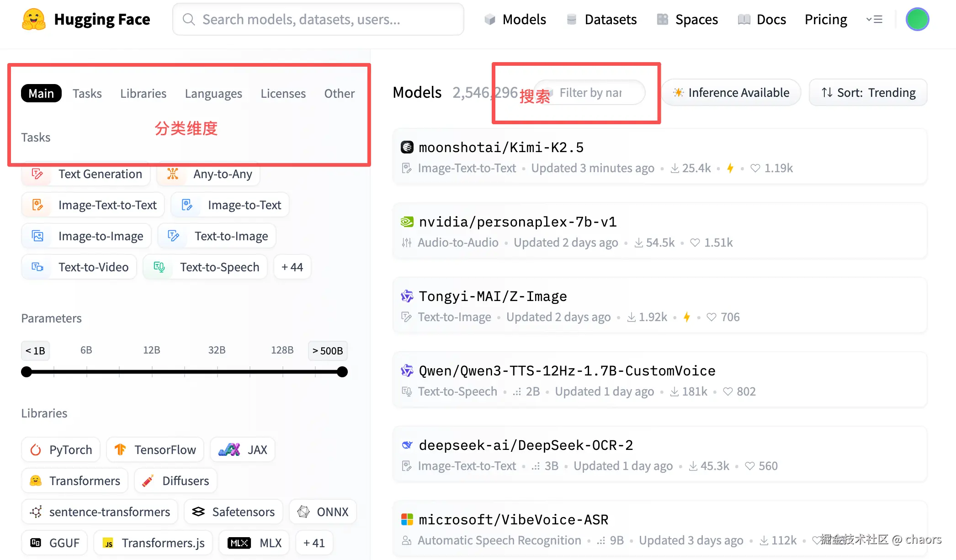Select the PyTorch library icon filter
This screenshot has width=956, height=560.
36,450
